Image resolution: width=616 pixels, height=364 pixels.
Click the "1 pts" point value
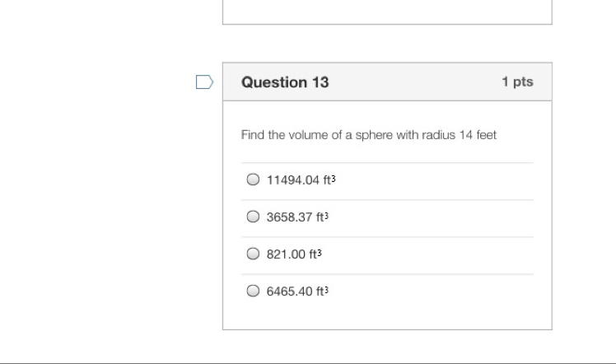tap(517, 82)
